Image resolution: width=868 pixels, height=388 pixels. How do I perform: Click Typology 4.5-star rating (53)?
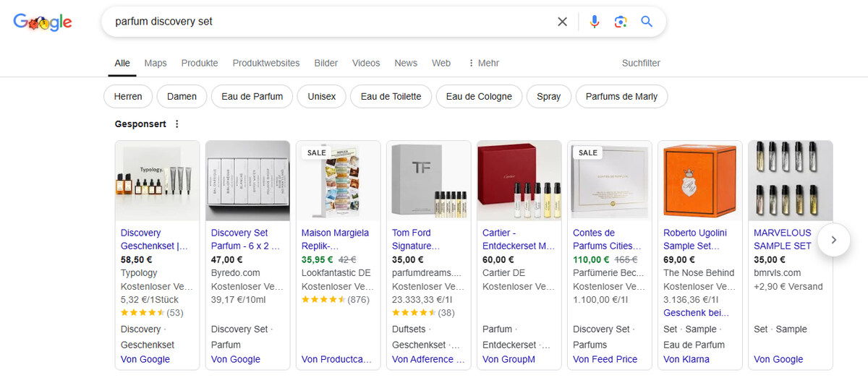click(152, 313)
